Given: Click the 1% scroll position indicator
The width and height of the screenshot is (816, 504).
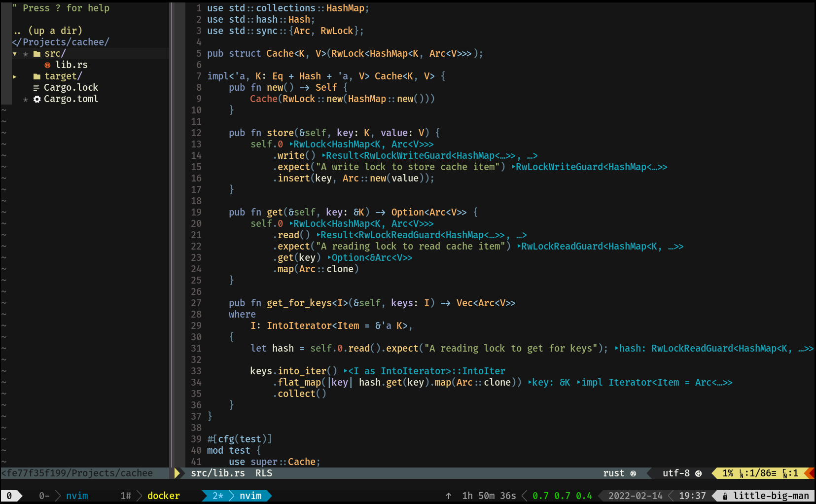Looking at the screenshot, I should (x=727, y=473).
